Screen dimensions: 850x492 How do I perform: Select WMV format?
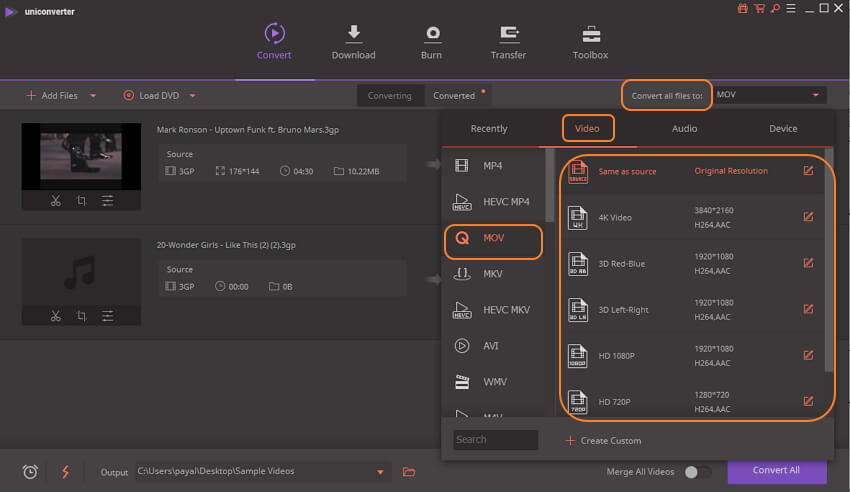(x=493, y=382)
